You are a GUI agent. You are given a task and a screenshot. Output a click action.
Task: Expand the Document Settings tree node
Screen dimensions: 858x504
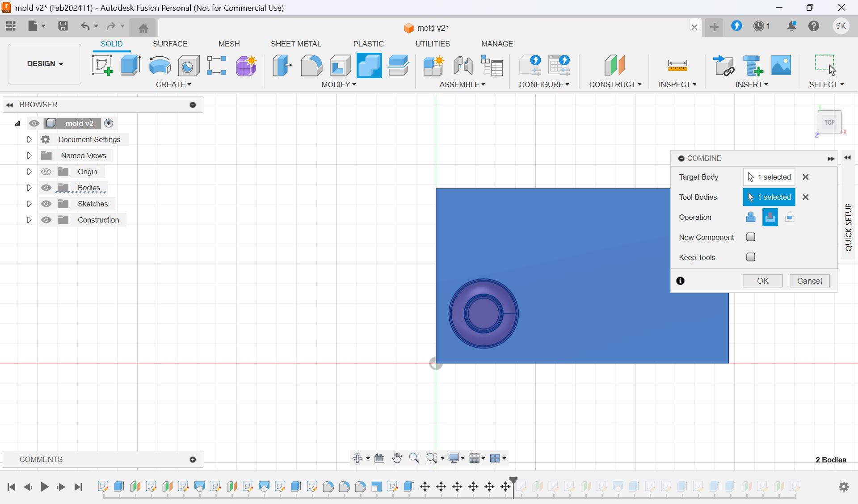[29, 139]
